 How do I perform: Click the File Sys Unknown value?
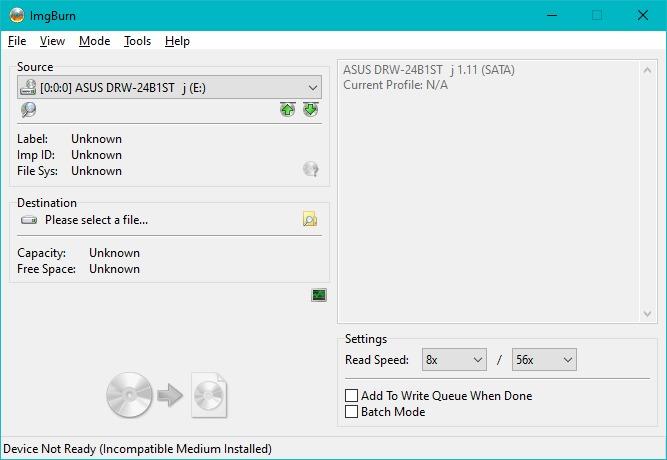pos(97,171)
